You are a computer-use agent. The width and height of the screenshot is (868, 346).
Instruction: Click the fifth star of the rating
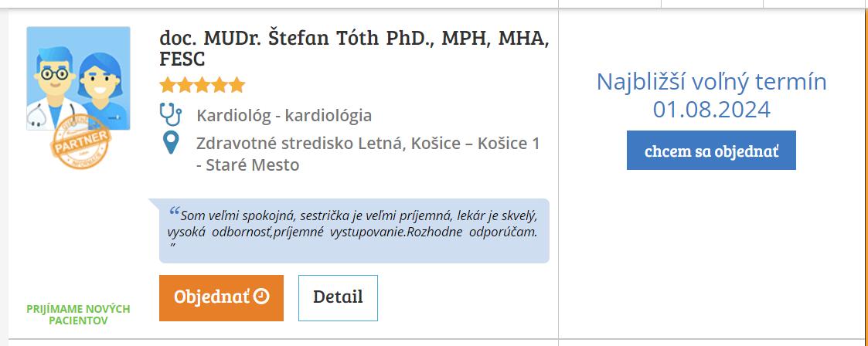(237, 85)
